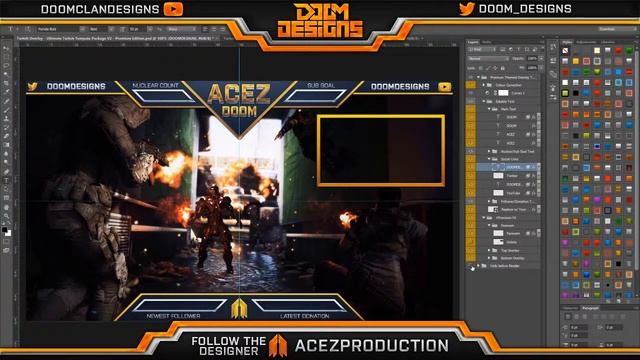Select the Social Links group row
This screenshot has height=360, width=640.
pyautogui.click(x=507, y=159)
